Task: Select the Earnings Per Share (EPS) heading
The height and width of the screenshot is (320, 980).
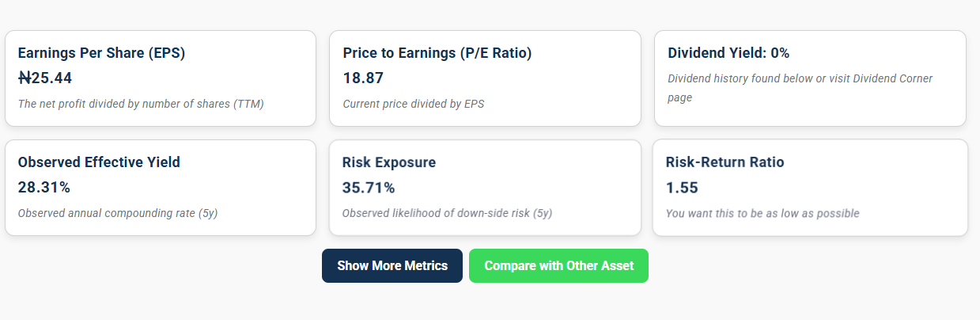Action: click(101, 53)
